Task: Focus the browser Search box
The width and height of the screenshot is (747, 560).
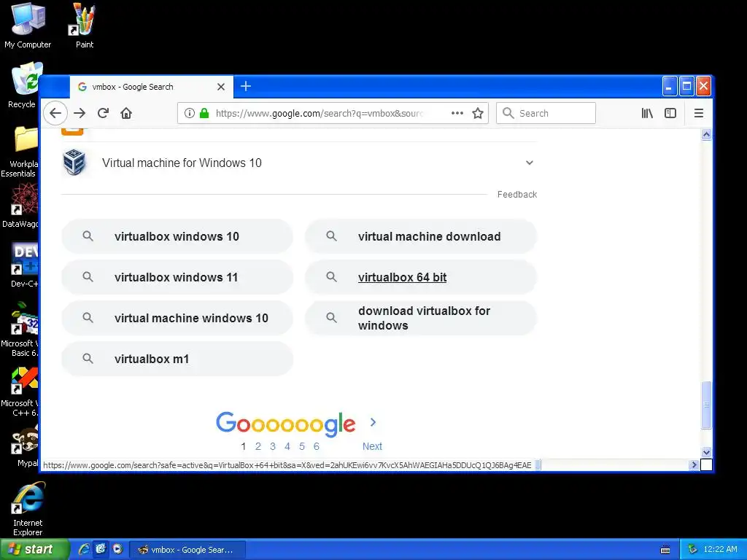Action: [x=546, y=113]
